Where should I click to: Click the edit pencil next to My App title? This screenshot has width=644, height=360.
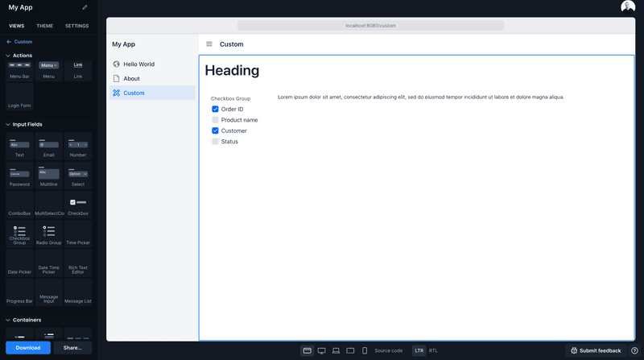85,7
